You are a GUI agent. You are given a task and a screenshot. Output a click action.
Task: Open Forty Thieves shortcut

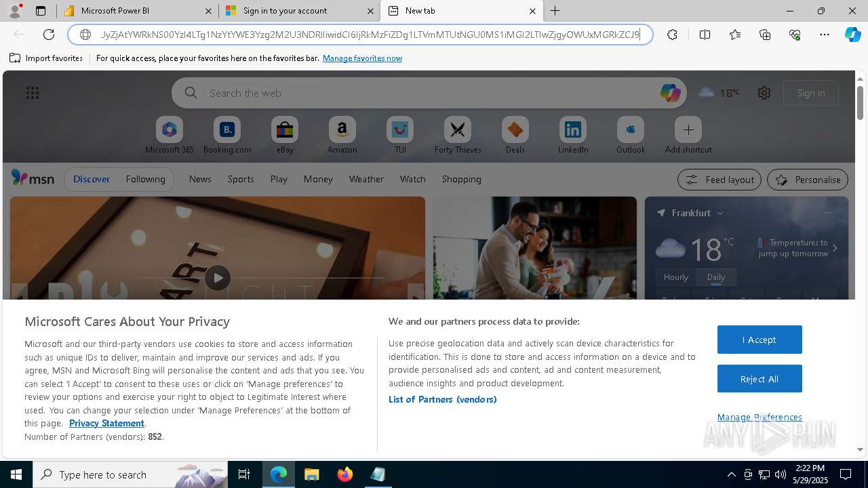458,136
